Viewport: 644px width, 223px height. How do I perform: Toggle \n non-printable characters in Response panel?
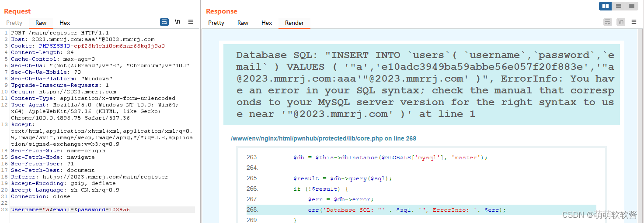[x=621, y=22]
